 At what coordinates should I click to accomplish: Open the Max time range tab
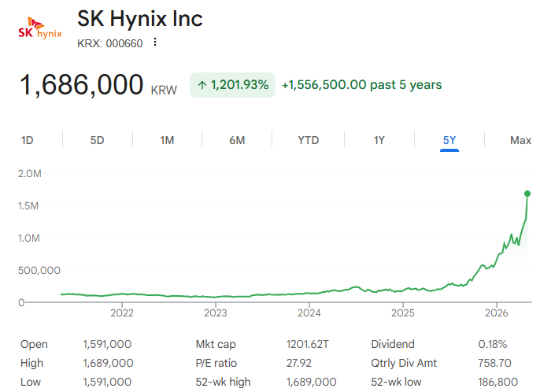tap(520, 140)
